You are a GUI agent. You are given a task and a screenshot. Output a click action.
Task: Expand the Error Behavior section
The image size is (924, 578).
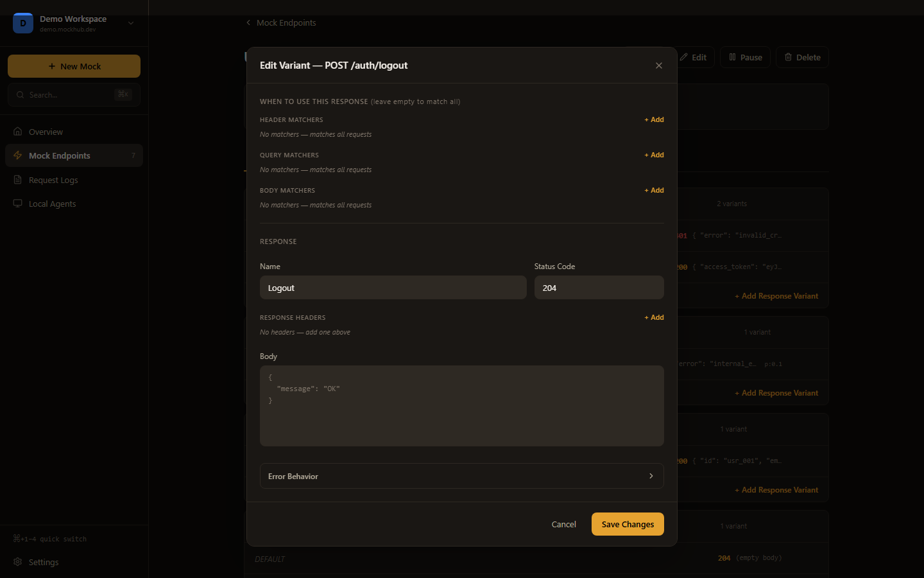pyautogui.click(x=461, y=476)
